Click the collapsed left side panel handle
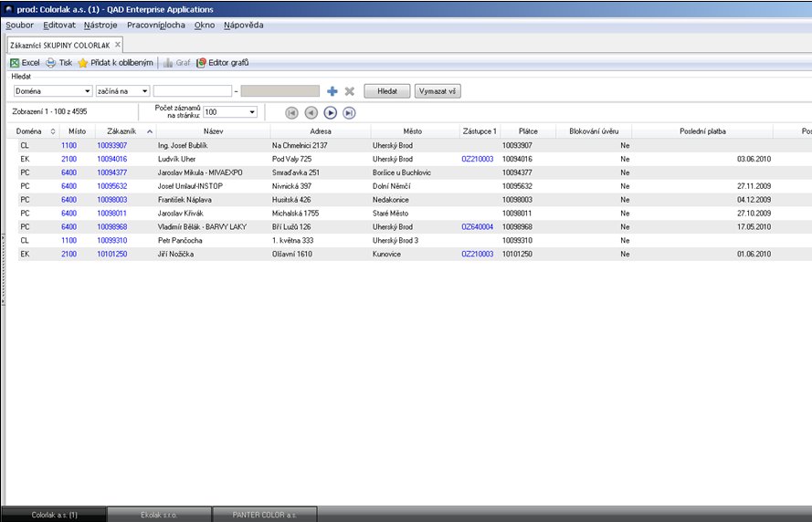The height and width of the screenshot is (522, 812). click(3, 269)
